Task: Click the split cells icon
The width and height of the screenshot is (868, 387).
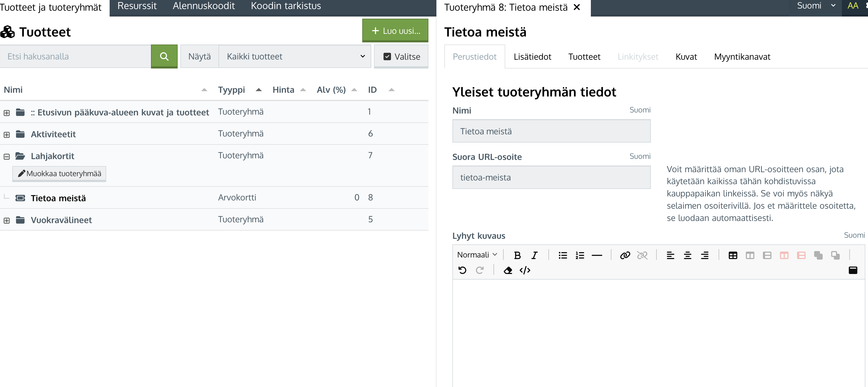Action: 835,255
